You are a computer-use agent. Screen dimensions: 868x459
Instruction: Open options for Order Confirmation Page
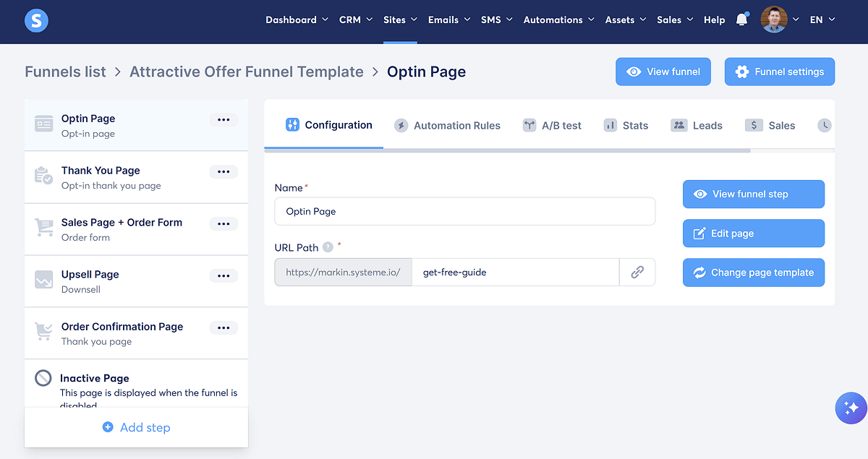coord(224,328)
